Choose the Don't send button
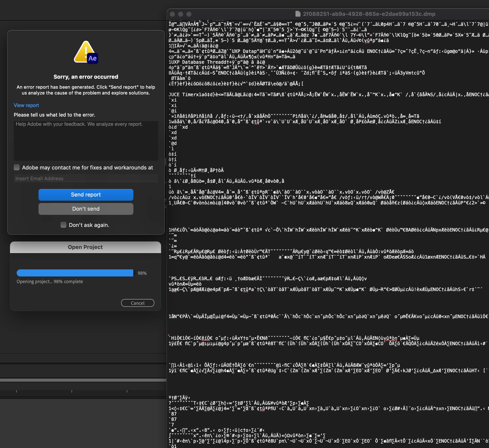The width and height of the screenshot is (489, 448). [x=86, y=209]
